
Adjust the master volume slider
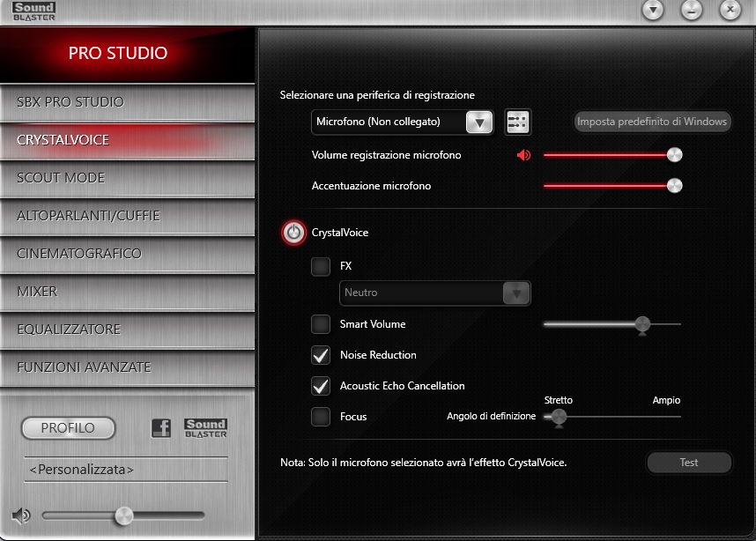point(123,516)
